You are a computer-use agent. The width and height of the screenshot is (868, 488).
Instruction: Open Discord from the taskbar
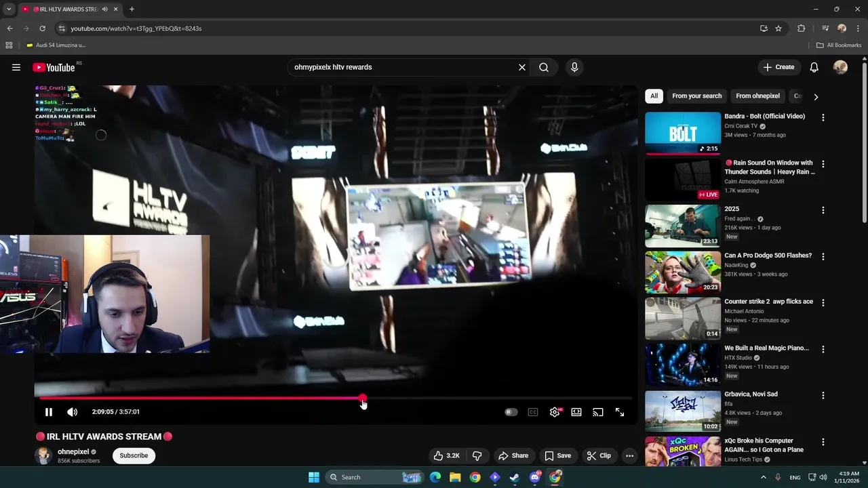535,477
